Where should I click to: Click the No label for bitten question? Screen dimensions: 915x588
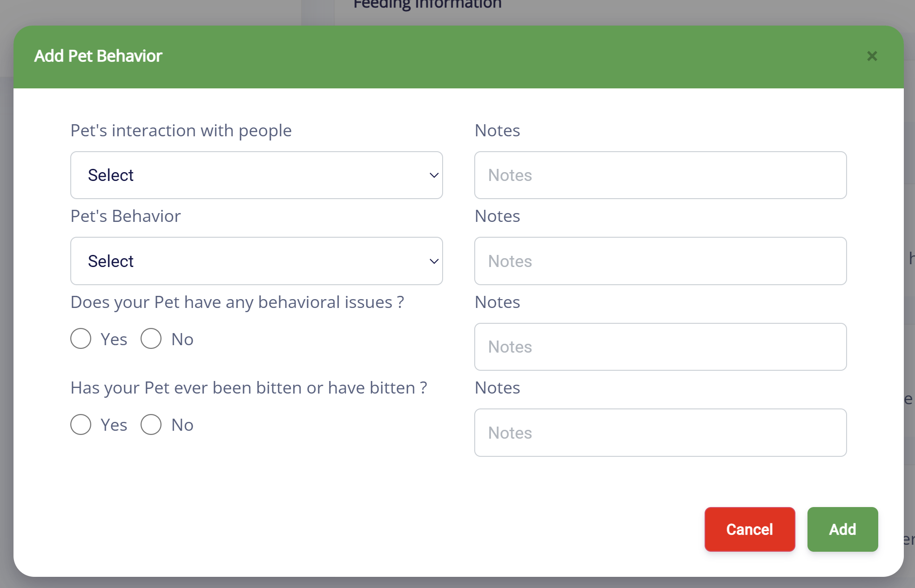(182, 425)
